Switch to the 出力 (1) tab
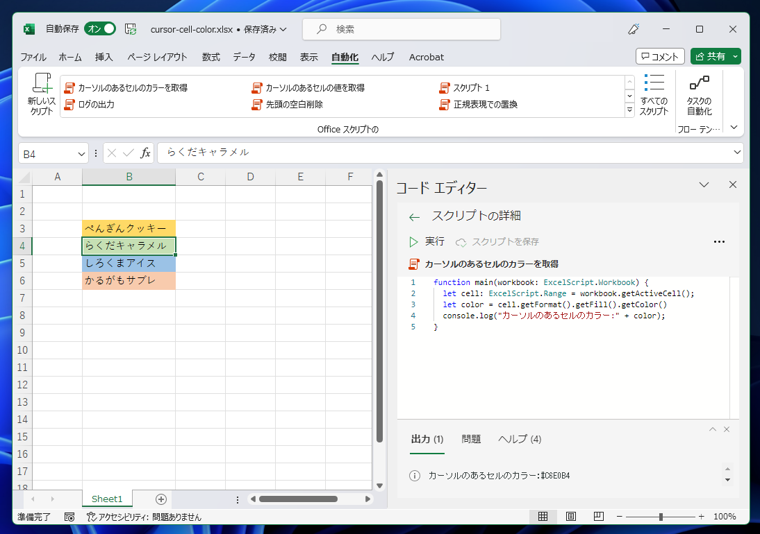The image size is (760, 534). [x=427, y=439]
